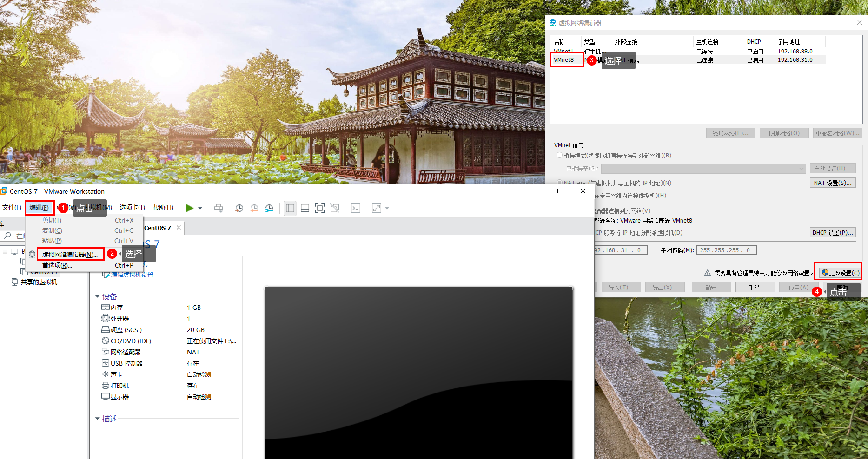Click the unity mode toolbar icon
This screenshot has width=868, height=459.
(x=335, y=208)
